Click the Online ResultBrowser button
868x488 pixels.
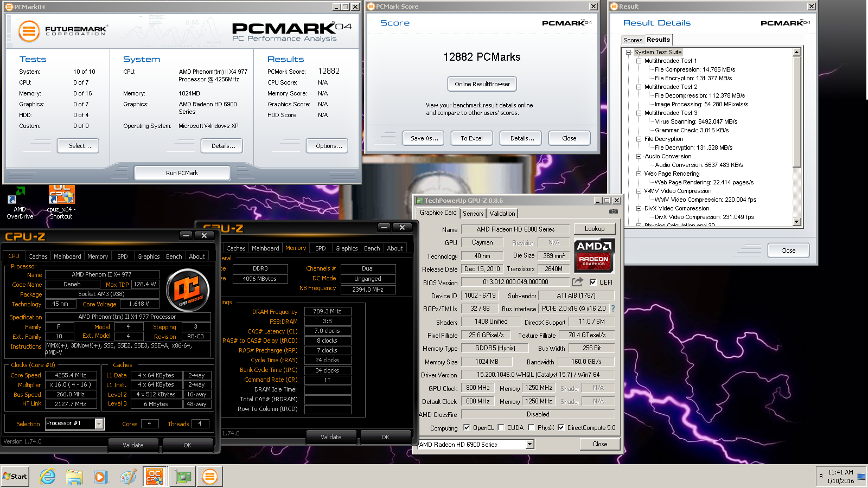click(x=482, y=84)
